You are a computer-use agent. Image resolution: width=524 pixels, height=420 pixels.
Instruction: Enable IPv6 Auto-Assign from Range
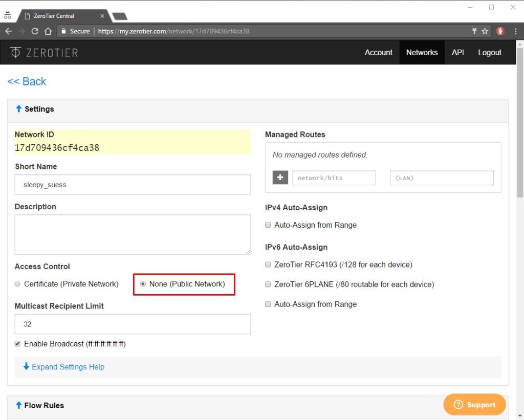click(x=268, y=304)
